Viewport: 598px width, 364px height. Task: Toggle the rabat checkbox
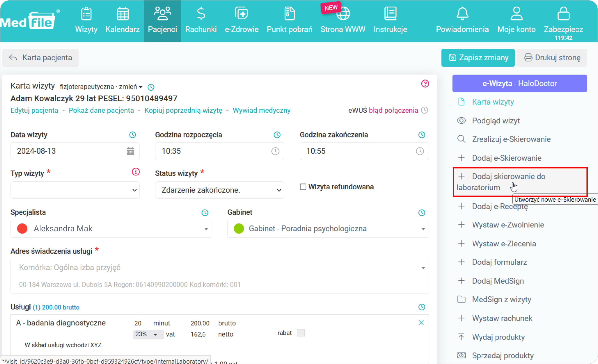click(x=301, y=333)
